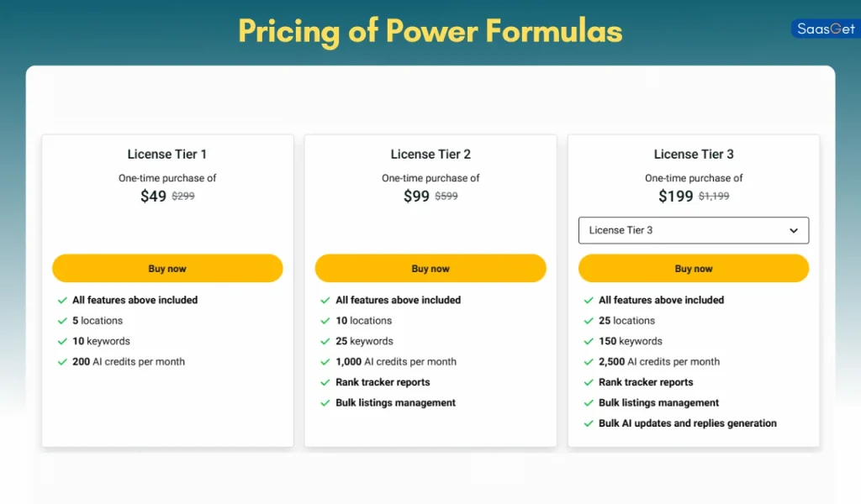This screenshot has height=504, width=861.
Task: Click the checkmark beside '5 locations' in Tier 1
Action: click(62, 320)
